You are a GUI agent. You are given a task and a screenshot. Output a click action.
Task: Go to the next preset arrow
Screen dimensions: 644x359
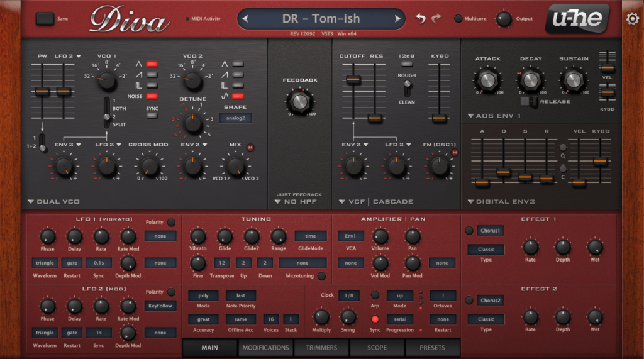(x=397, y=19)
